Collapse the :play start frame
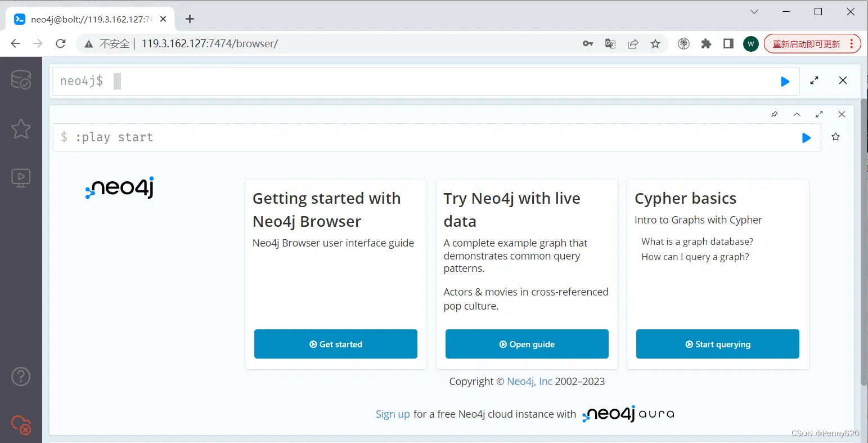The width and height of the screenshot is (868, 443). click(x=797, y=114)
